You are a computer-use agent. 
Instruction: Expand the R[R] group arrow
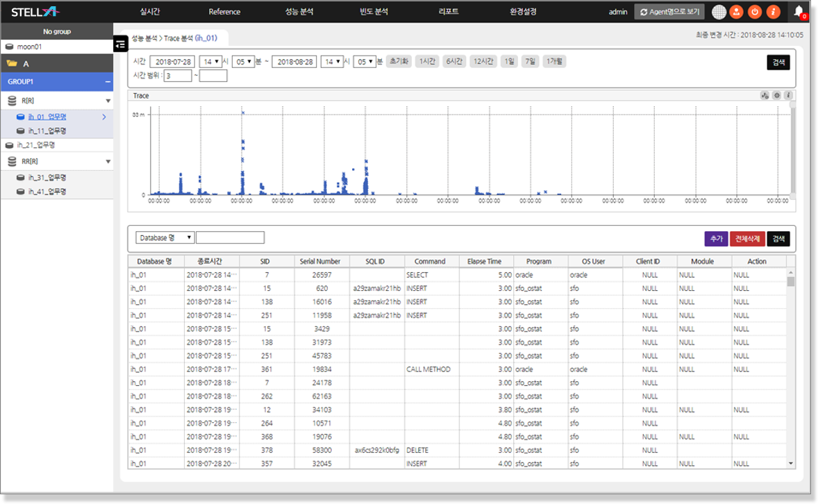pos(108,101)
